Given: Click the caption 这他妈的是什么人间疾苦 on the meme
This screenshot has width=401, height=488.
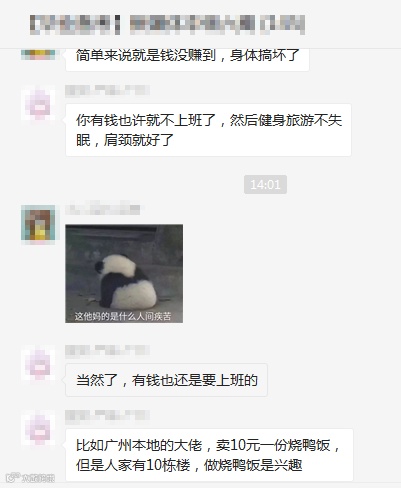Looking at the screenshot, I should (x=123, y=316).
